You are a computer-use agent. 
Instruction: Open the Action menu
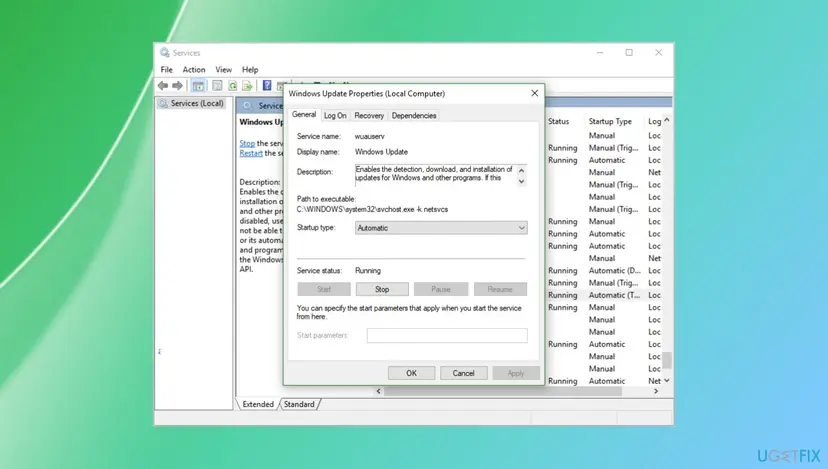[194, 70]
